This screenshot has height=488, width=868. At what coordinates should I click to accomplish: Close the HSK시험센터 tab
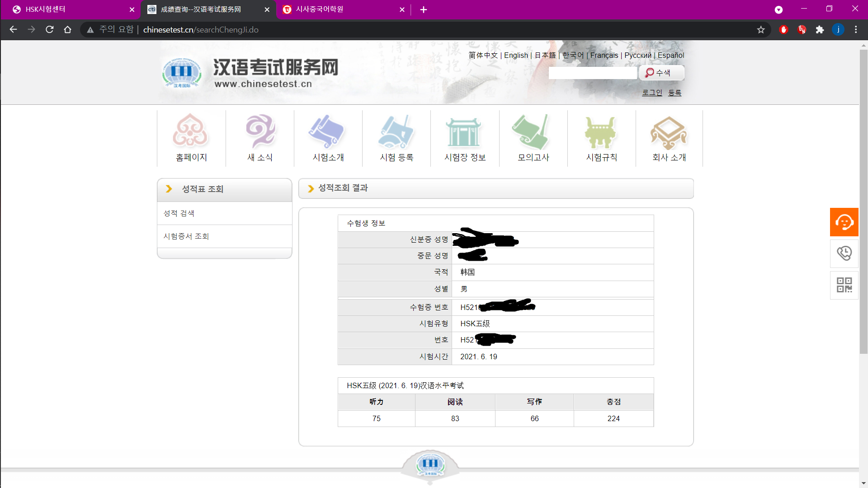(x=132, y=9)
